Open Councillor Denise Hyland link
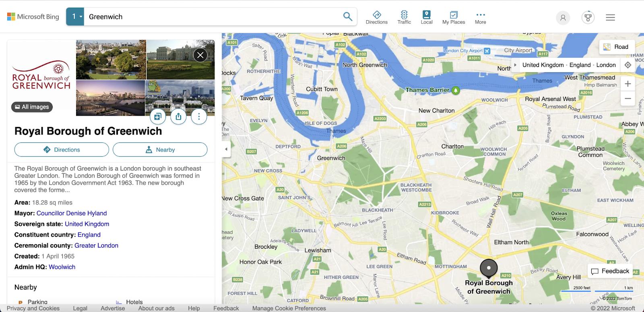The height and width of the screenshot is (312, 644). pyautogui.click(x=72, y=213)
